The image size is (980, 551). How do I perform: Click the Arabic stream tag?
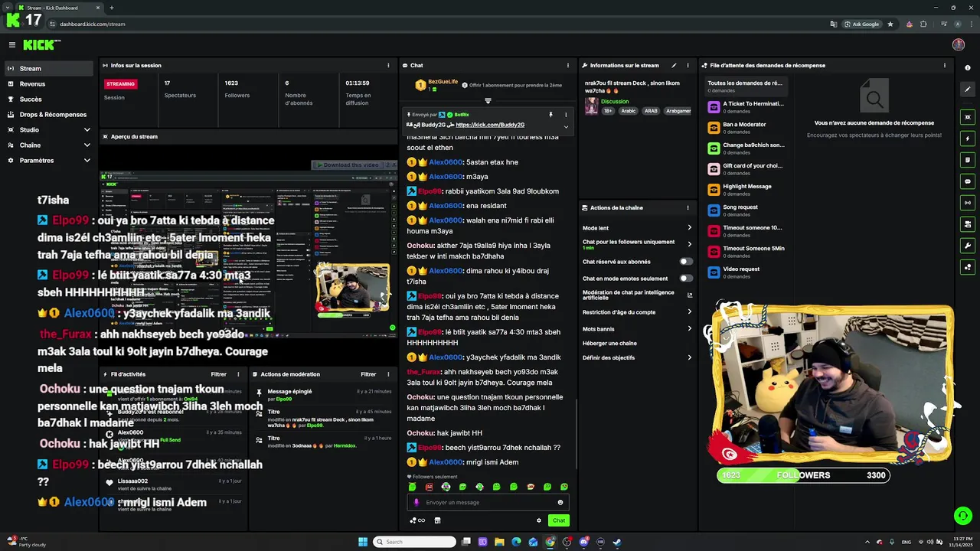click(629, 111)
